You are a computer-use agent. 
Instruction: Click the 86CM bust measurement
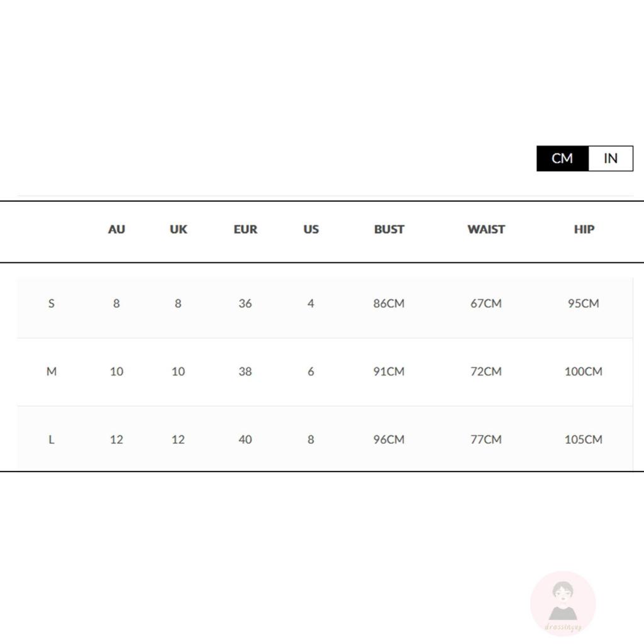[x=389, y=304]
